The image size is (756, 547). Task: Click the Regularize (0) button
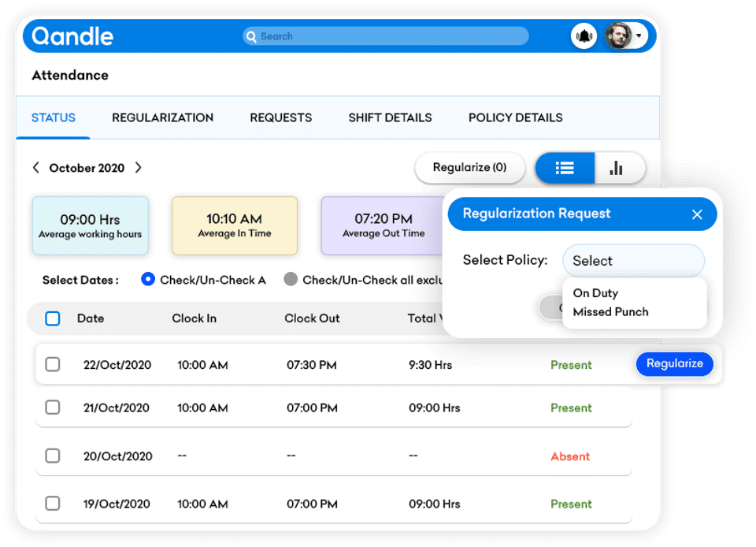click(469, 167)
